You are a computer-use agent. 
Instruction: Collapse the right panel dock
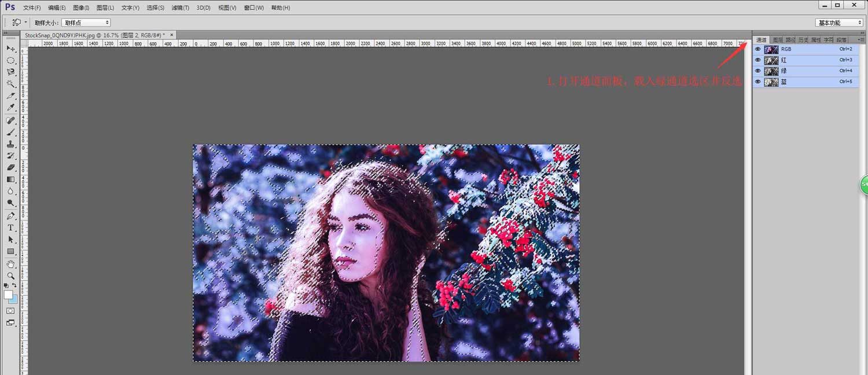(862, 33)
